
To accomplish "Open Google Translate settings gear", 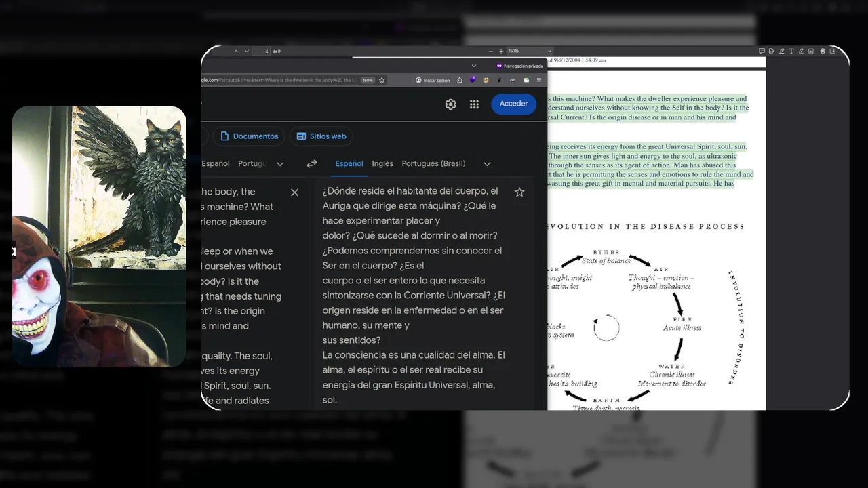I will (x=450, y=104).
